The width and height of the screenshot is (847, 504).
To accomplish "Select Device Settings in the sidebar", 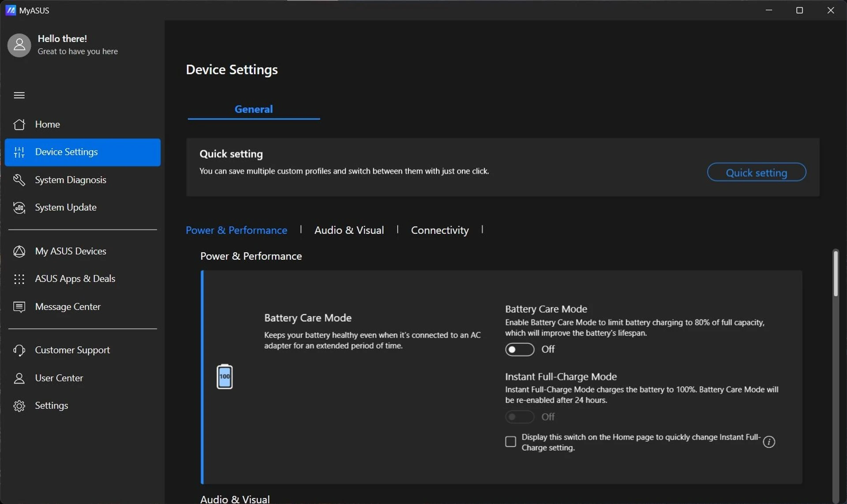I will (x=82, y=152).
